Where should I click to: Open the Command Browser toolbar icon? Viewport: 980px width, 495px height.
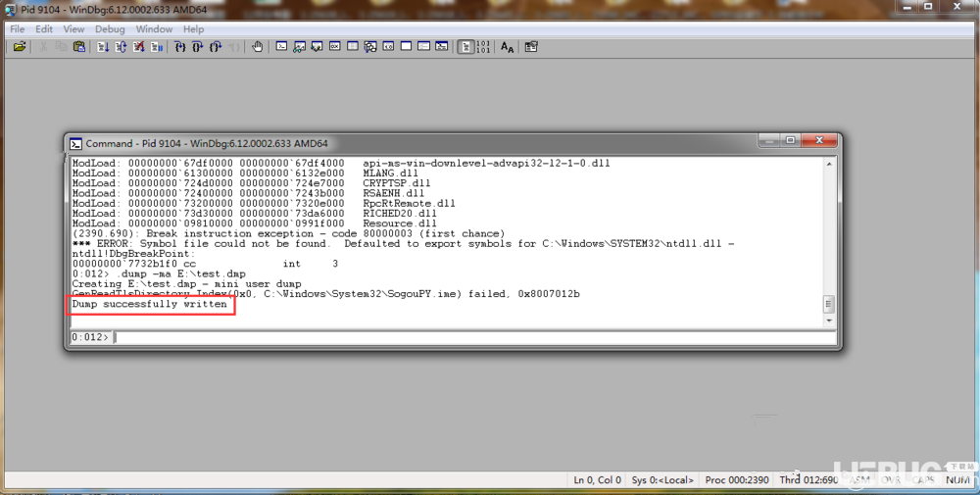(442, 47)
